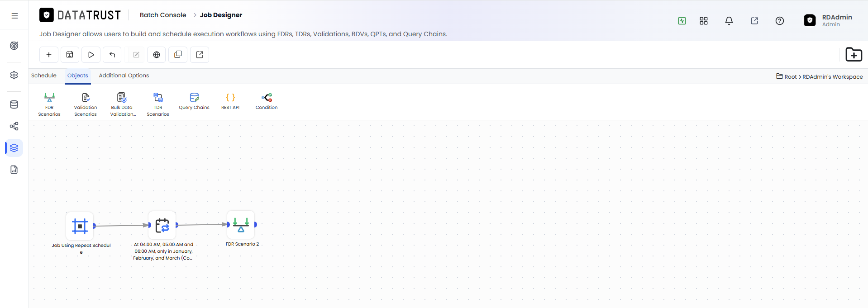The width and height of the screenshot is (868, 308).
Task: Open the workflow nodes icon in sidebar
Action: 14,126
